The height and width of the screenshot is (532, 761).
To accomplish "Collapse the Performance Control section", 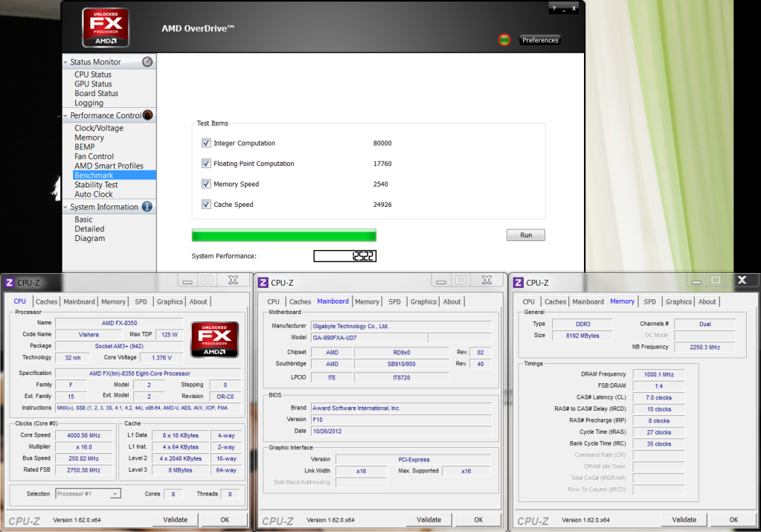I will point(65,115).
